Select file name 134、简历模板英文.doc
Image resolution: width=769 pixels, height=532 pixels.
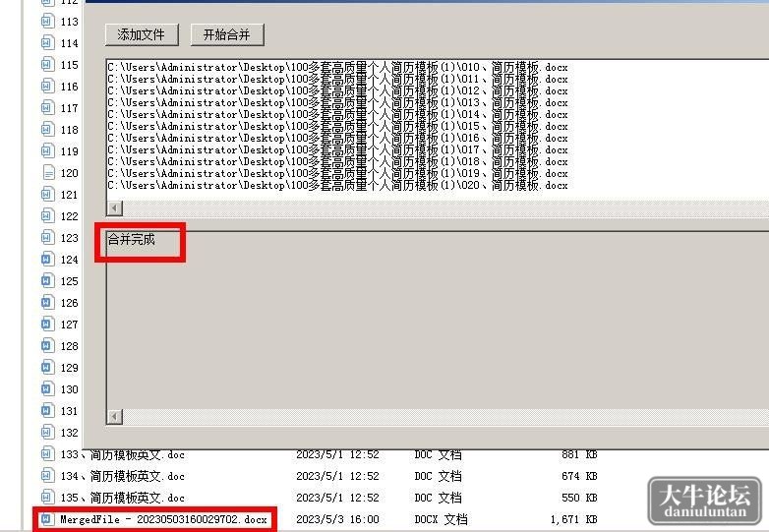(123, 476)
